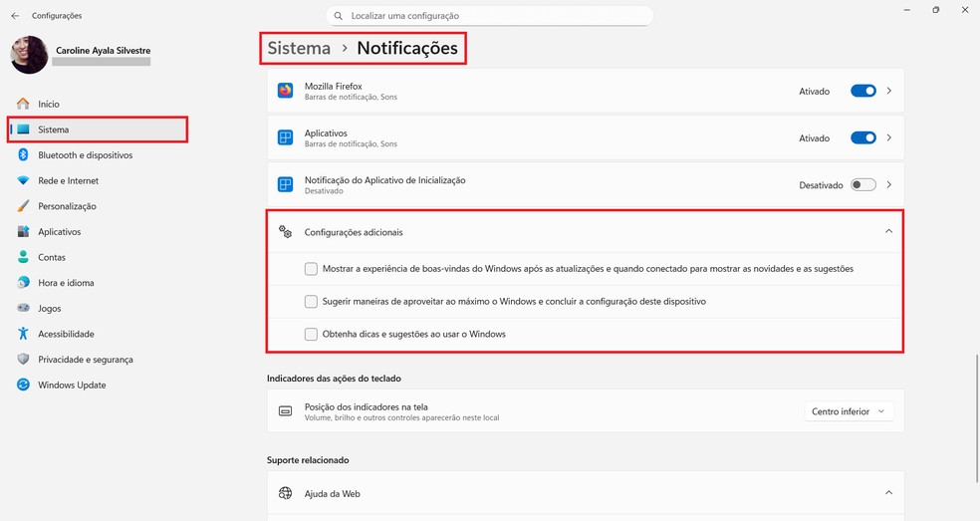Click the Início home icon
Screen dimensions: 980x521
point(23,104)
